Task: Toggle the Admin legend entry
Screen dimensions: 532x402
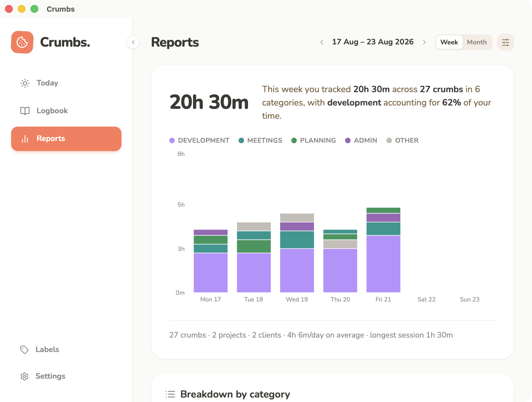Action: coord(361,140)
